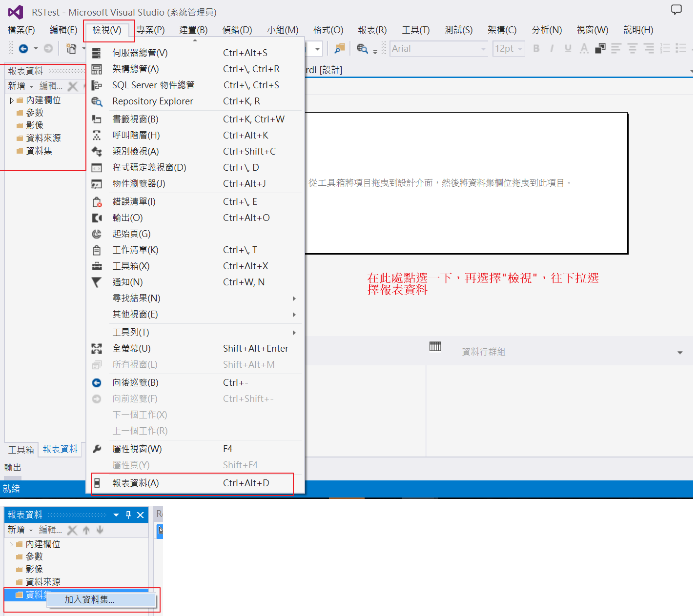Open the 視窗 menu

593,30
